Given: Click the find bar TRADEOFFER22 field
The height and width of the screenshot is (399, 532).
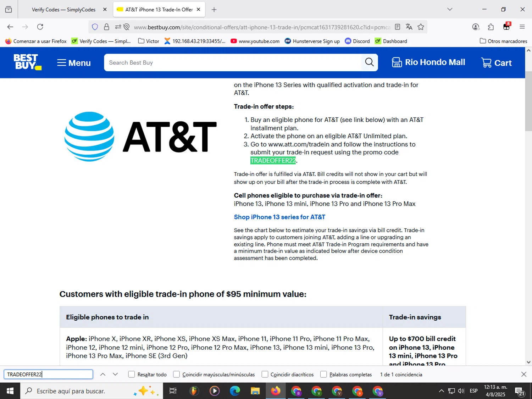Looking at the screenshot, I should pyautogui.click(x=48, y=374).
